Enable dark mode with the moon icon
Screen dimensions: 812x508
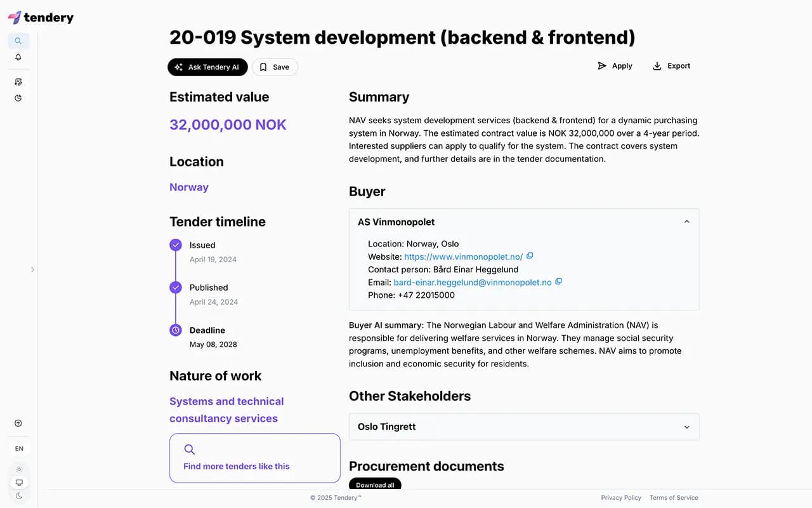[x=19, y=496]
